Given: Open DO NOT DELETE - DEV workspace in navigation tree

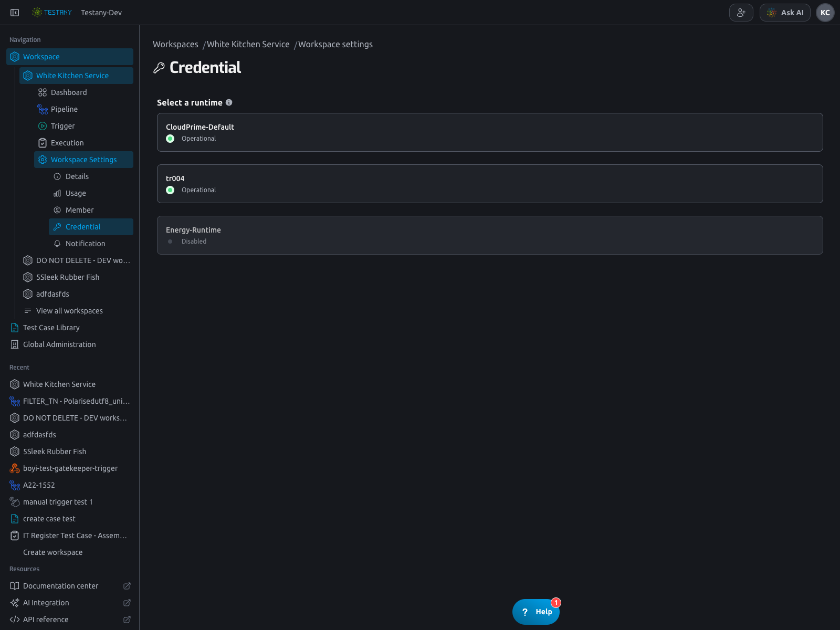Looking at the screenshot, I should (x=76, y=260).
